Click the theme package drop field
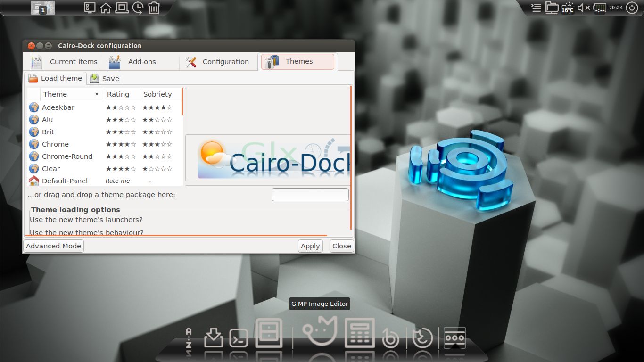This screenshot has height=362, width=644. (310, 195)
